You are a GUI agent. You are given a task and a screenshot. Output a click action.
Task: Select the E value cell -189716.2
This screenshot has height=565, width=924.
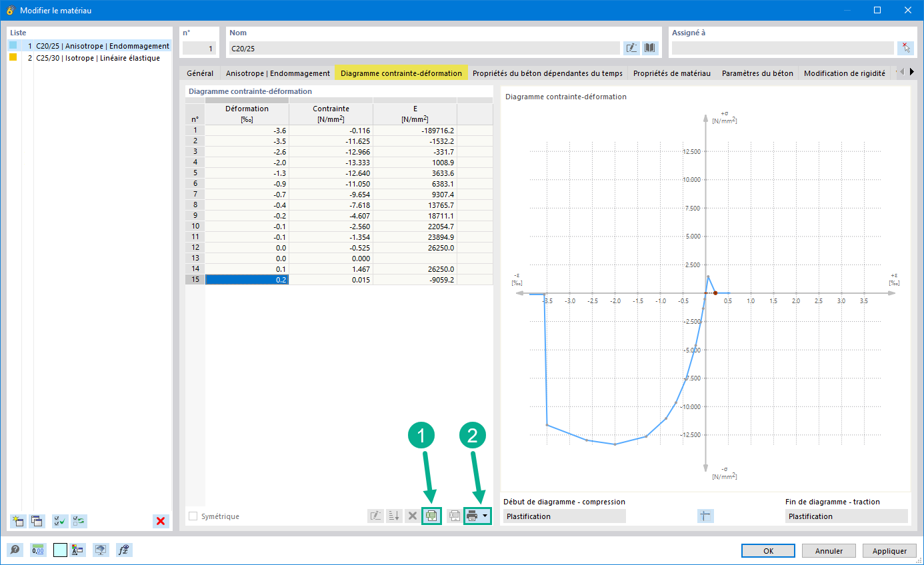pos(415,130)
